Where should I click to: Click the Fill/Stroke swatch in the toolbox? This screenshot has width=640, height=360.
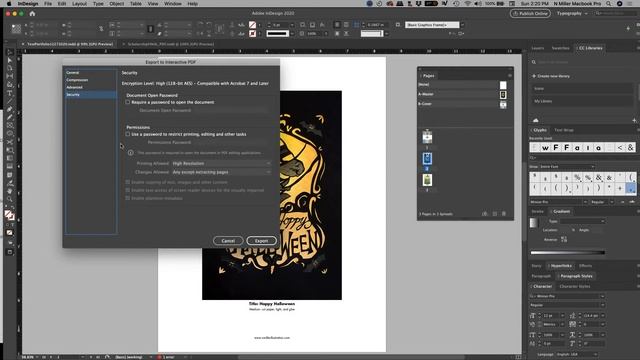point(9,215)
